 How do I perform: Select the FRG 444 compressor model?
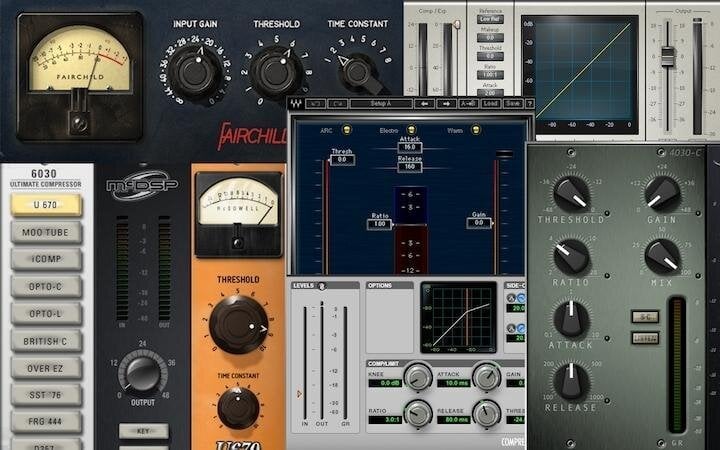click(x=46, y=422)
